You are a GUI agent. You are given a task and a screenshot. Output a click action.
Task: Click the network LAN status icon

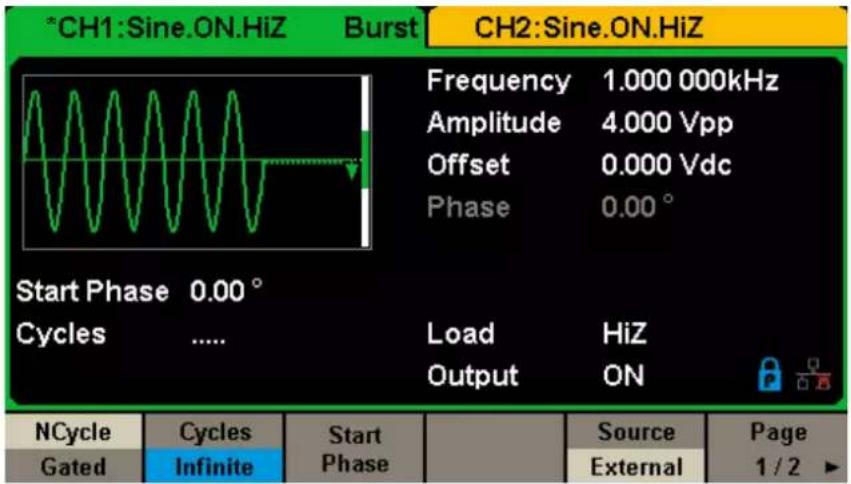coord(814,375)
